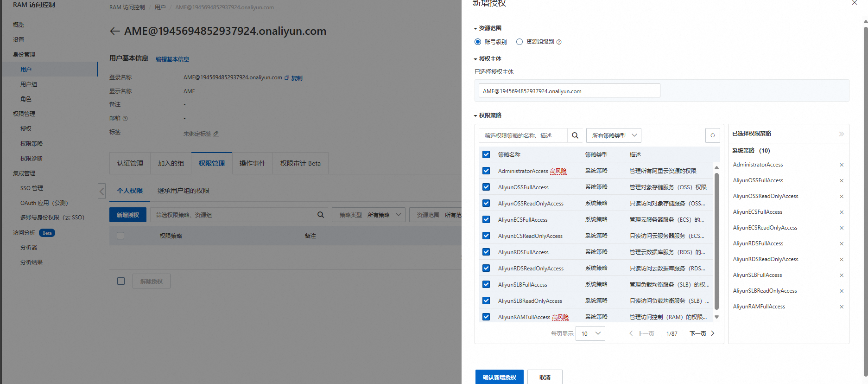
Task: Click 确认新增授权 button
Action: pyautogui.click(x=500, y=377)
